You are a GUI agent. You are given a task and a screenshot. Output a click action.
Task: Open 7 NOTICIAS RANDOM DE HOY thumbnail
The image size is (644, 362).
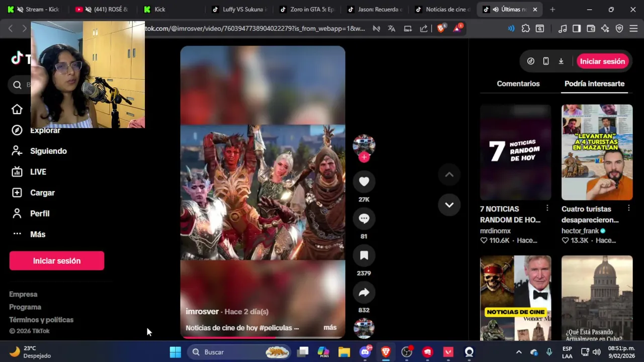pos(515,152)
